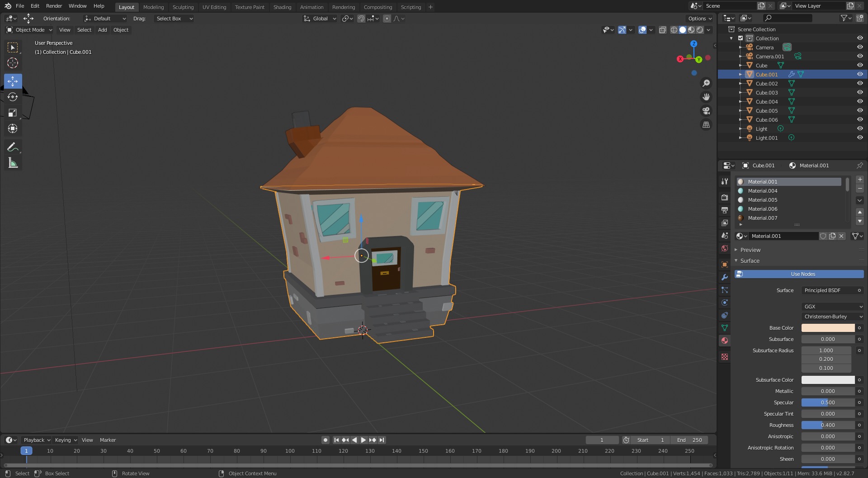This screenshot has height=478, width=868.
Task: Open the Select Box drag mode dropdown
Action: pyautogui.click(x=174, y=19)
